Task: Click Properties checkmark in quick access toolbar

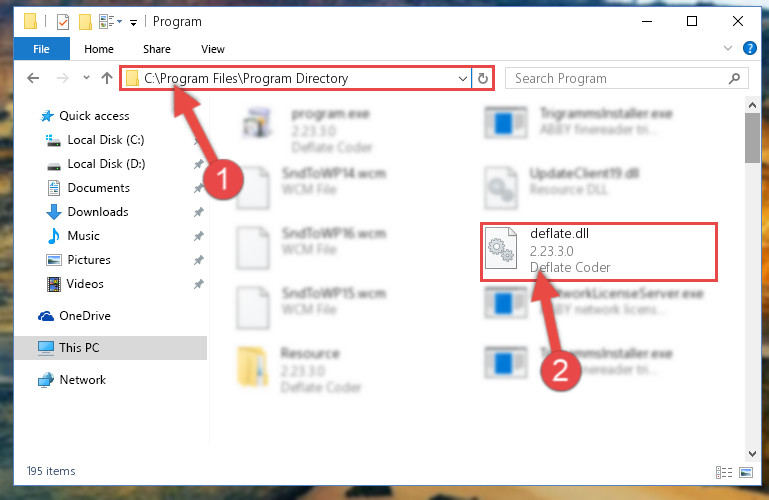Action: [63, 22]
